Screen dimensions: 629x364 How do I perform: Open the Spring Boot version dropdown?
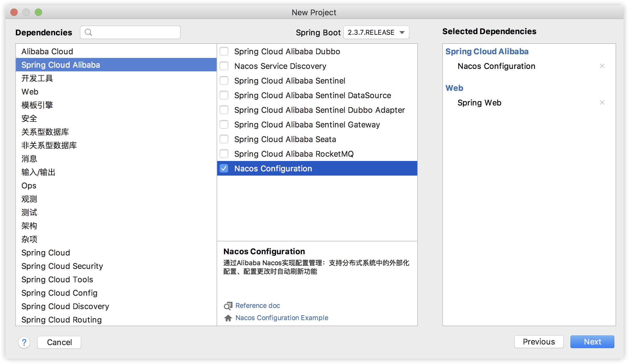pos(376,32)
